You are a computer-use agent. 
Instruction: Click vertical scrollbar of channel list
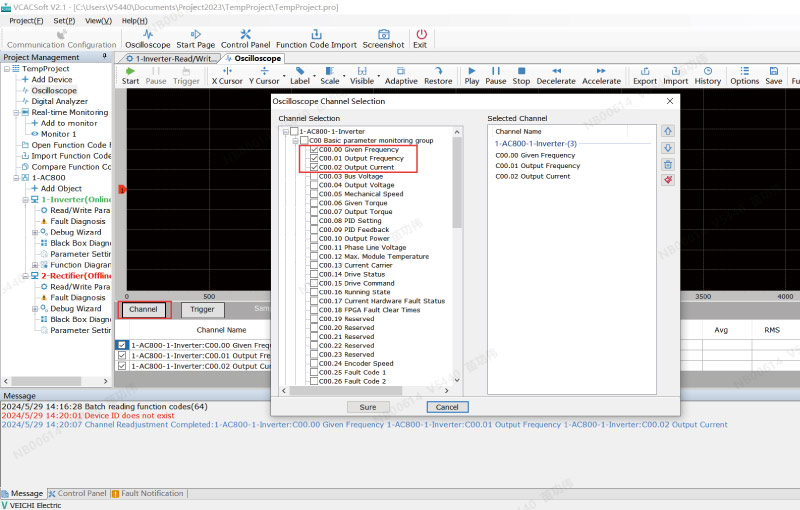(457, 182)
